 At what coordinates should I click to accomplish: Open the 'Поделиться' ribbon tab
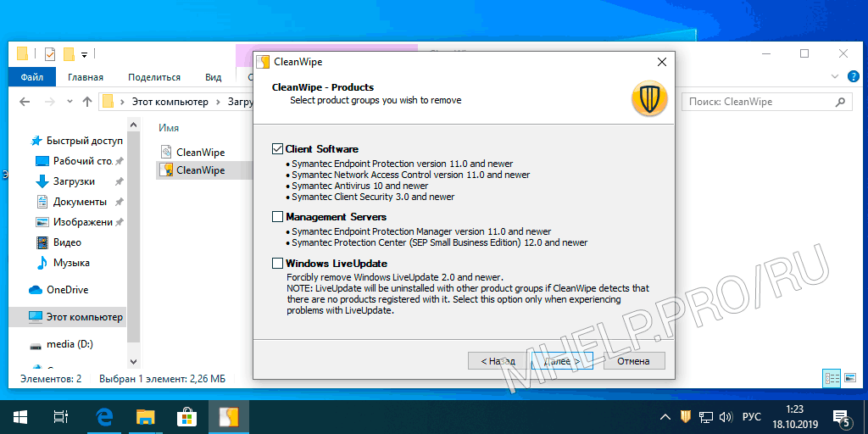pyautogui.click(x=154, y=77)
